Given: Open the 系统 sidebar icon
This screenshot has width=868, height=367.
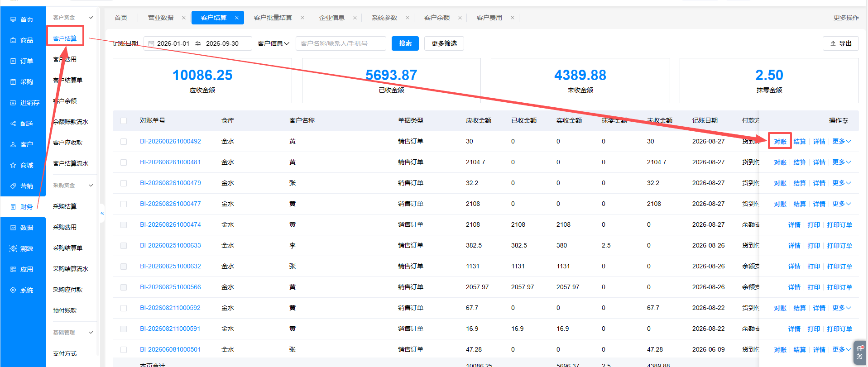Looking at the screenshot, I should (x=13, y=290).
